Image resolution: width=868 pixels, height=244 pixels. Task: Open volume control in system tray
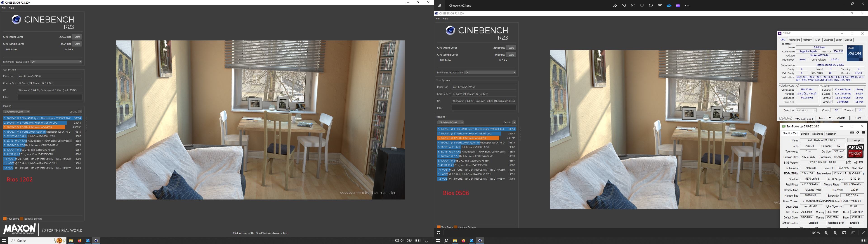point(402,241)
